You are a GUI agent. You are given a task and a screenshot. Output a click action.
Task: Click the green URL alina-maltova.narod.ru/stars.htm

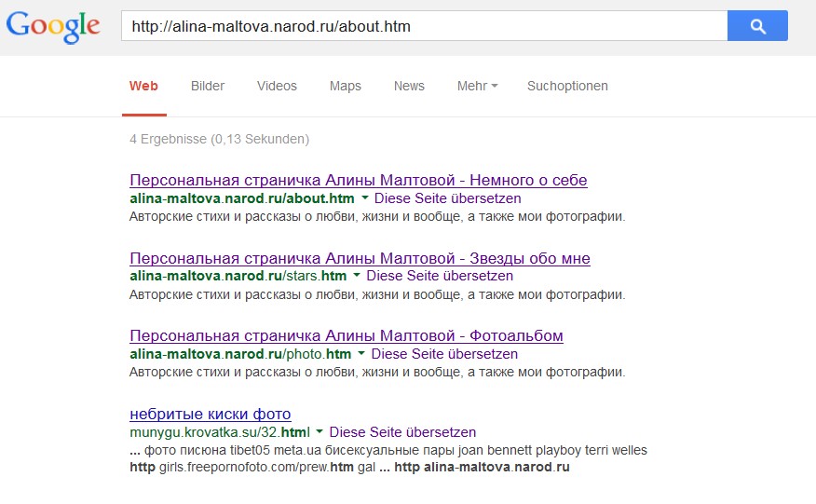(x=238, y=276)
